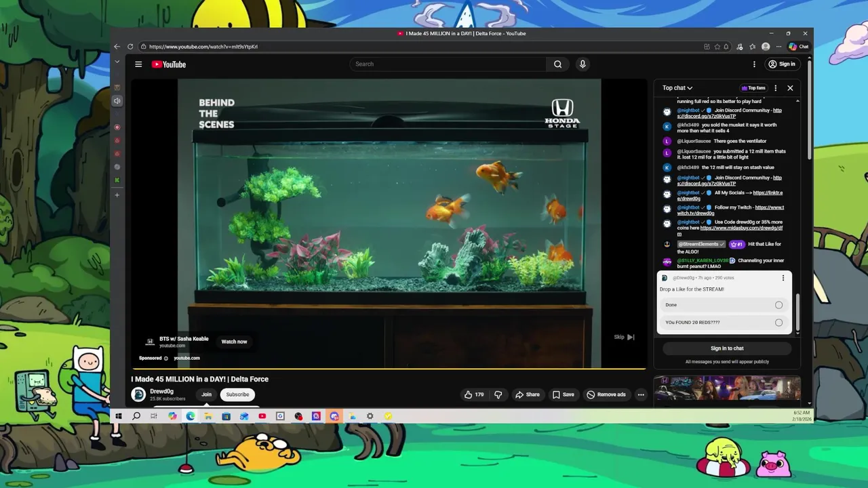
Task: Expand the Top chat dropdown
Action: [677, 88]
